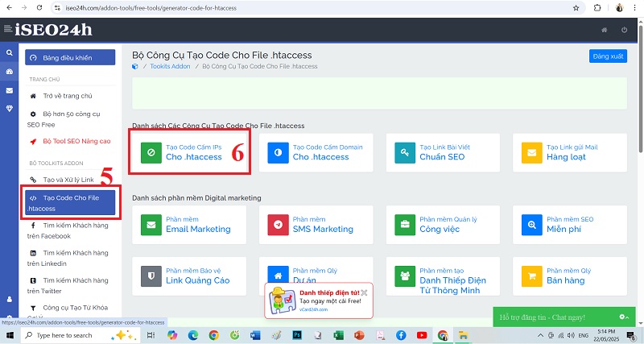644x344 pixels.
Task: Open the dashboard gauge icon in left rail
Action: [x=9, y=72]
